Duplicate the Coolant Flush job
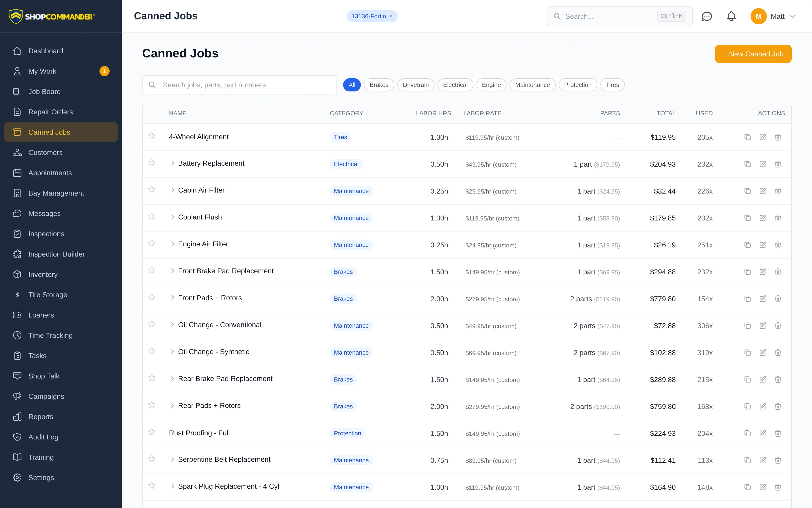This screenshot has width=812, height=508. pos(747,218)
